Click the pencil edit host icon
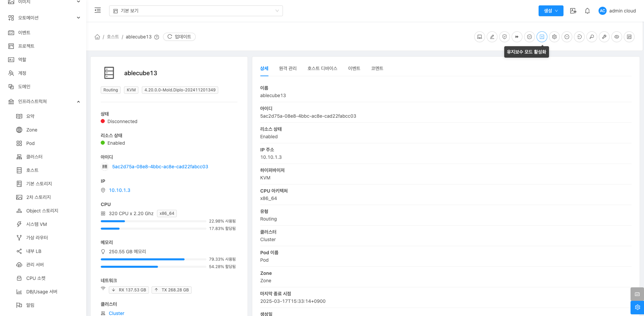The image size is (644, 316). pos(492,37)
